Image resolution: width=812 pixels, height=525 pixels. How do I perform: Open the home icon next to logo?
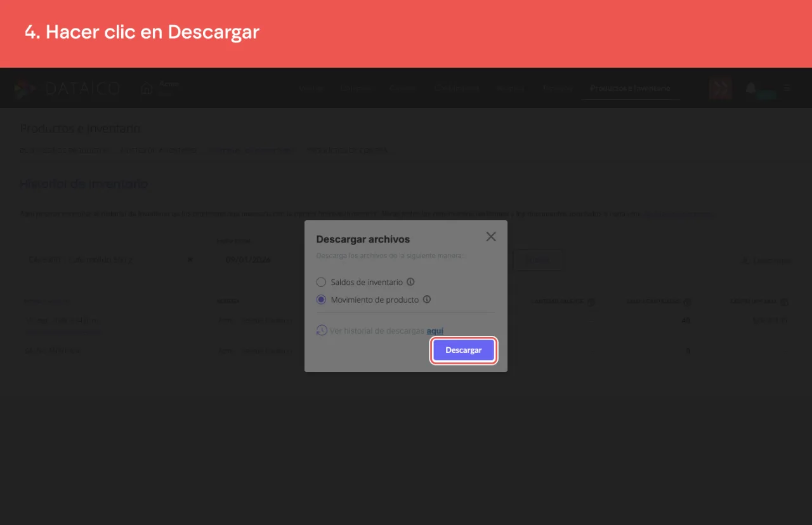147,88
